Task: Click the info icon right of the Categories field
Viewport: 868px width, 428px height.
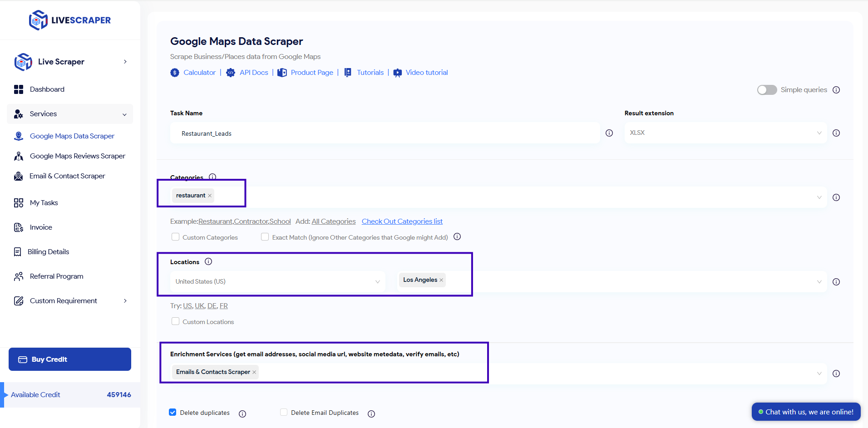Action: click(836, 197)
